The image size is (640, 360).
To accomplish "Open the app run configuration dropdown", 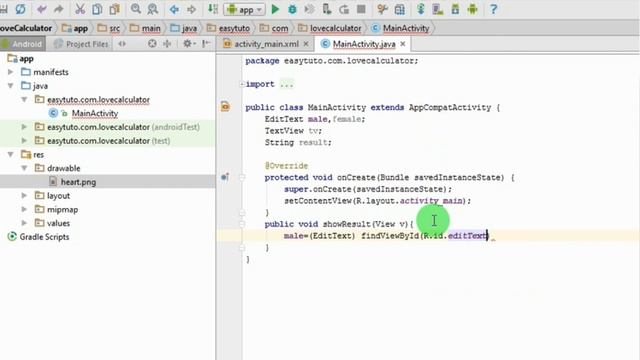I will click(245, 9).
